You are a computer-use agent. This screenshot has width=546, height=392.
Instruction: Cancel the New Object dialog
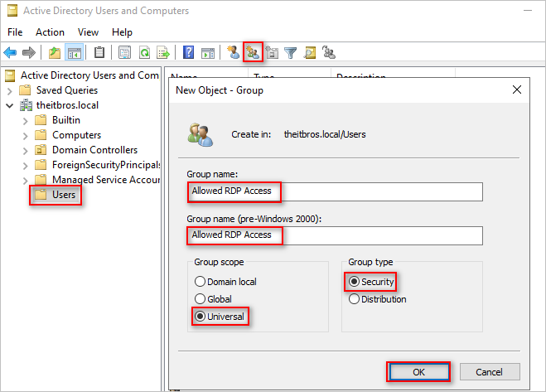[x=490, y=371]
